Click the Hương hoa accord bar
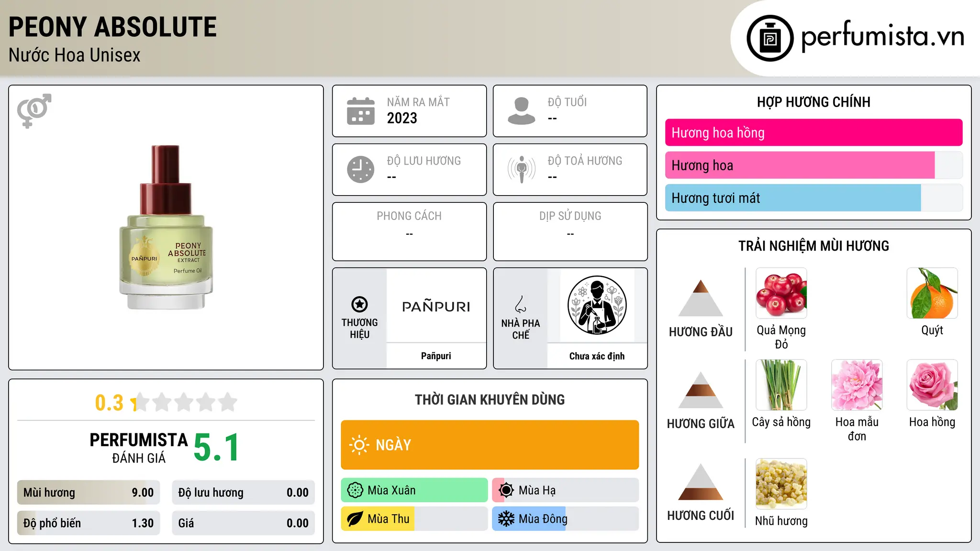The image size is (980, 551). click(813, 165)
